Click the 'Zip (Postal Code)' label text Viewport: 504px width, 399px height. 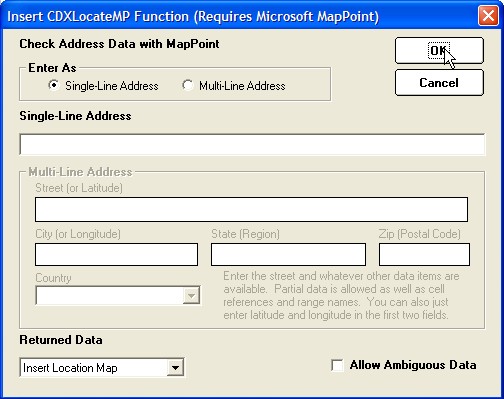pyautogui.click(x=420, y=234)
